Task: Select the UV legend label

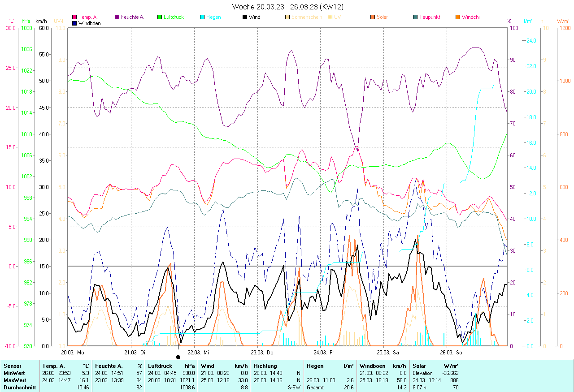Action: (338, 17)
